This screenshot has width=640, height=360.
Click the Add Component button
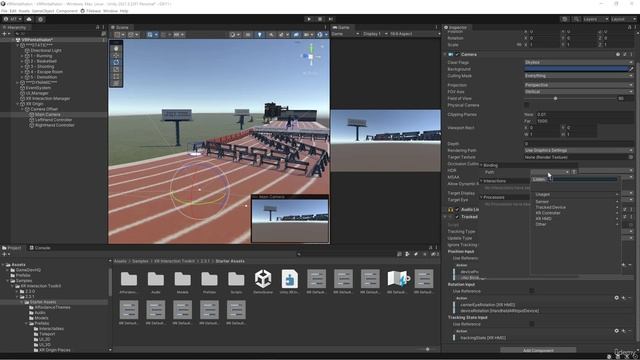538,350
